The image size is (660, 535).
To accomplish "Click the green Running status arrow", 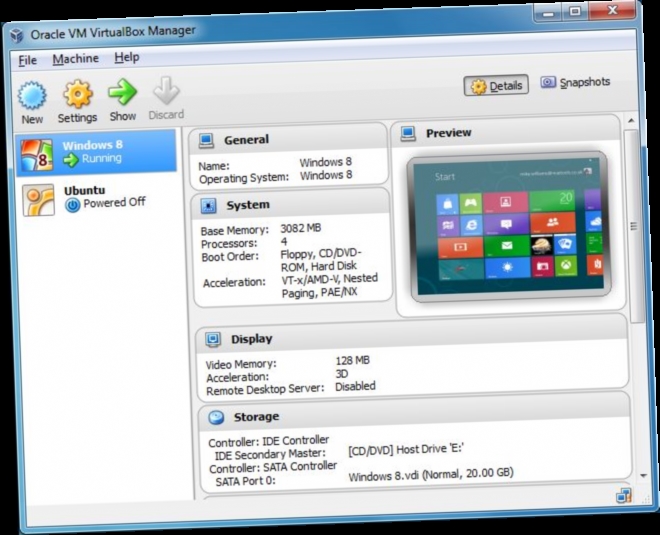I will 71,160.
